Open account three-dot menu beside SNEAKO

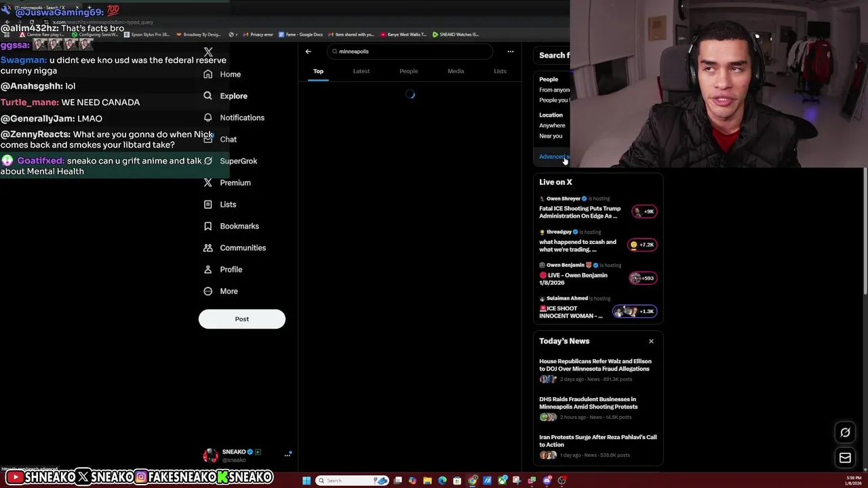pyautogui.click(x=287, y=455)
